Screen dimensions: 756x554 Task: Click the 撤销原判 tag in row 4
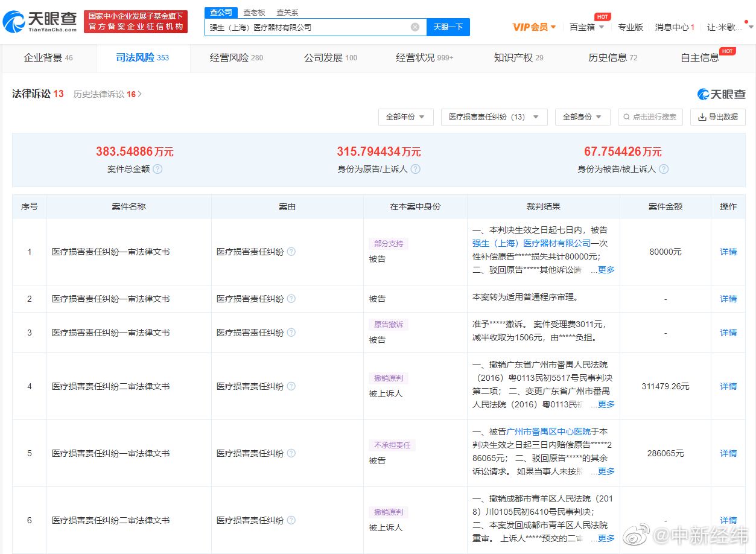[389, 378]
